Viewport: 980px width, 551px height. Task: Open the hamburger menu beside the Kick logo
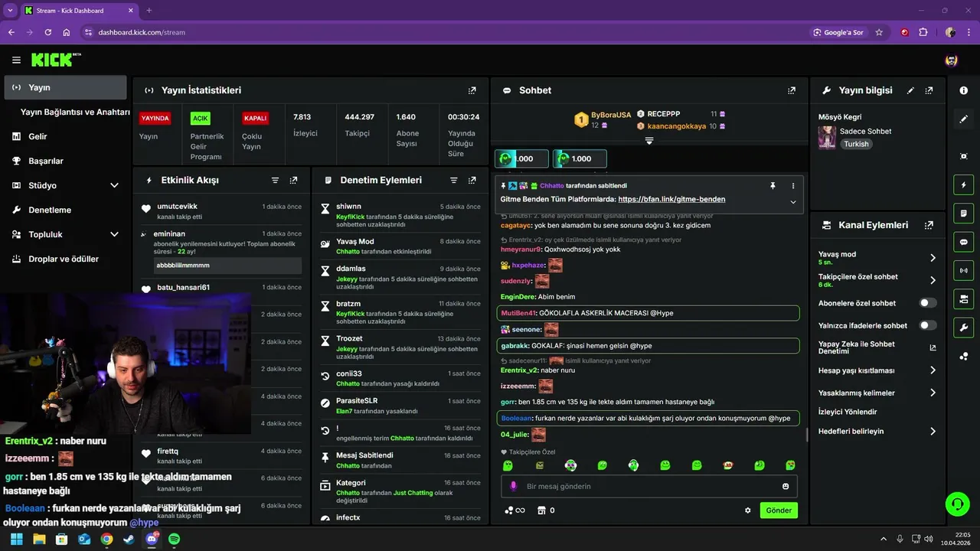click(16, 60)
